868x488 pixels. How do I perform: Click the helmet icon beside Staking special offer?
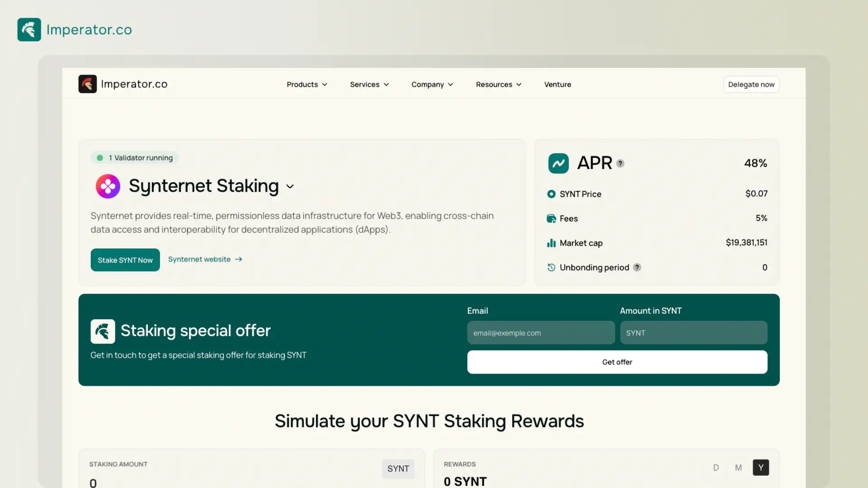coord(103,331)
